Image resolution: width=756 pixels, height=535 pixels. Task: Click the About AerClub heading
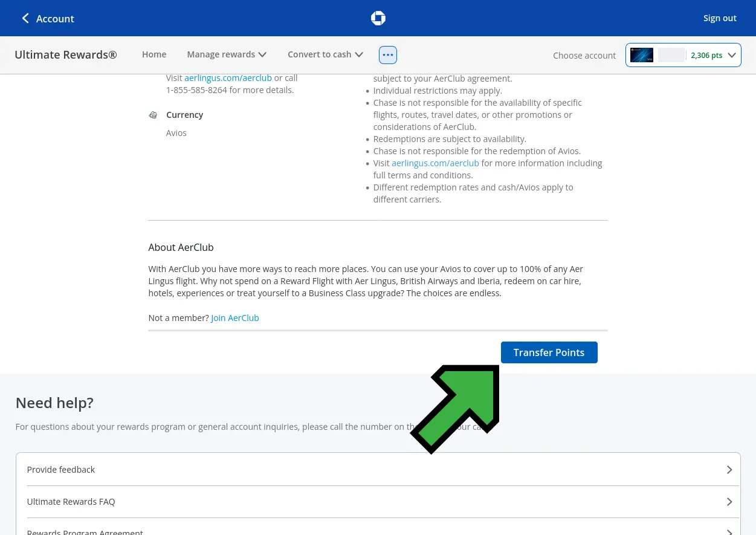click(x=181, y=247)
